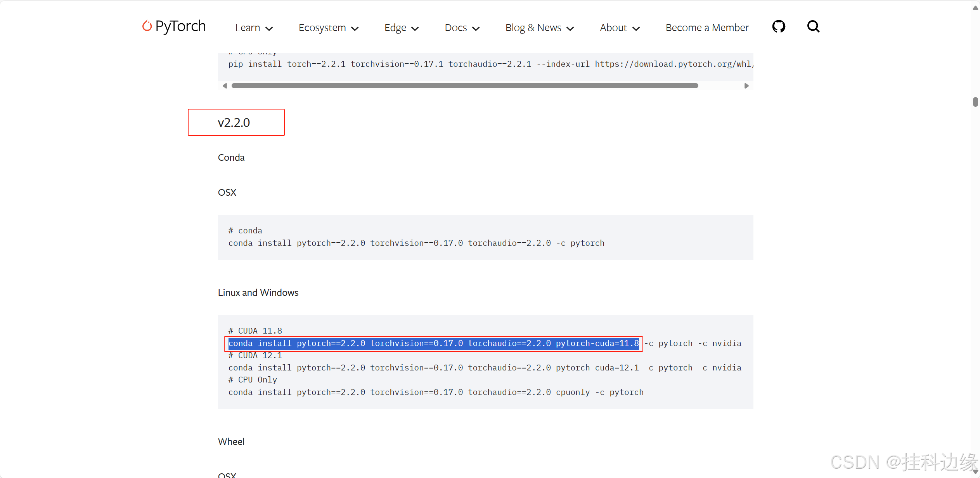Click the page scrollbar up arrow

coord(975,8)
